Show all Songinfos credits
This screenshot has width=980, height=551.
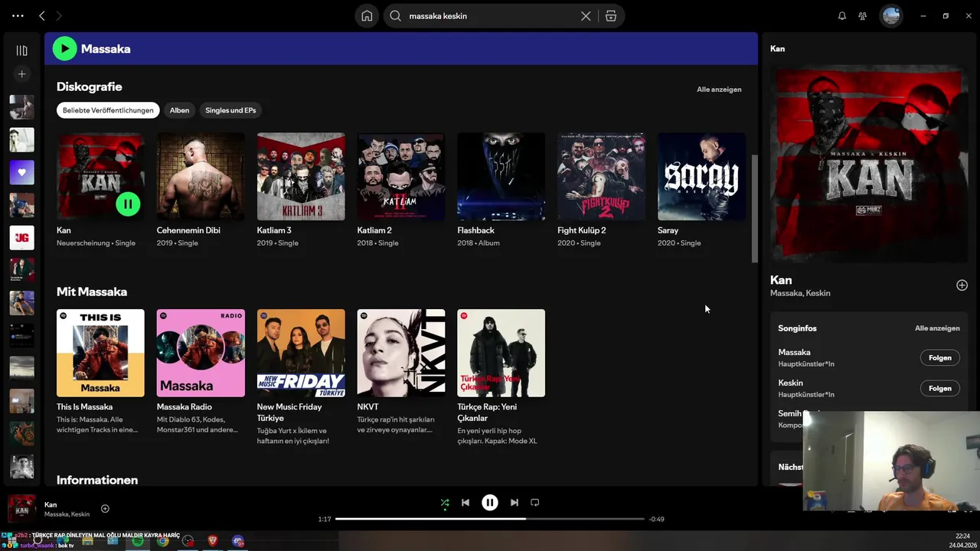(x=937, y=328)
